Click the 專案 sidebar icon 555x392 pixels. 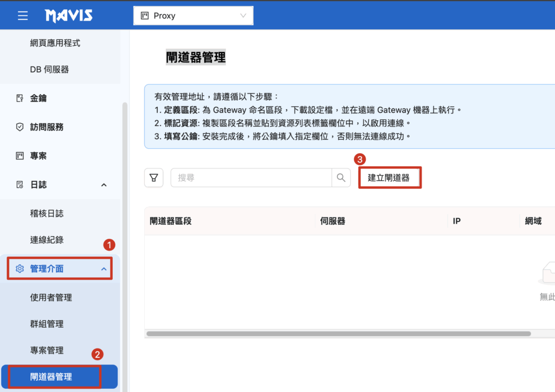[x=20, y=156]
